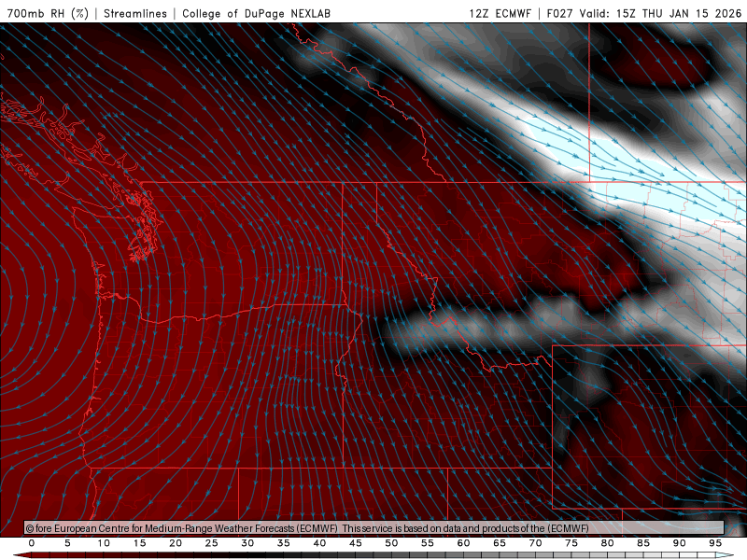
Task: Select the 90 value on the color scale
Action: click(679, 543)
